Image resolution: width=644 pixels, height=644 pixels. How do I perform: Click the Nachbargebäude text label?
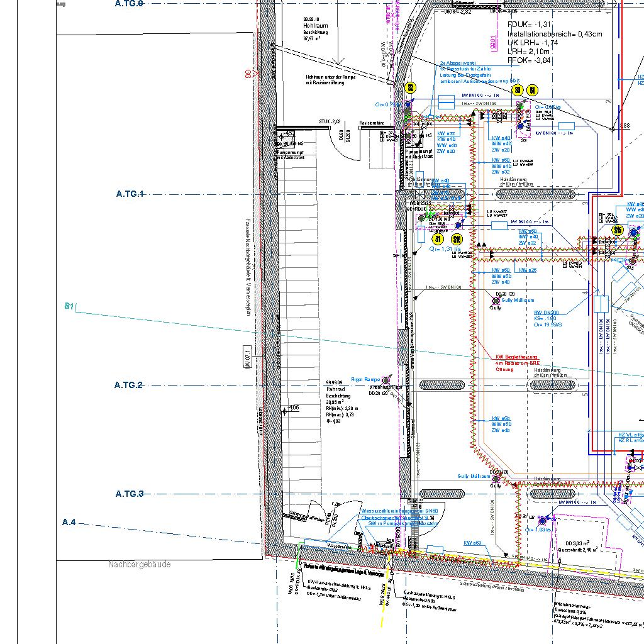[x=139, y=564]
